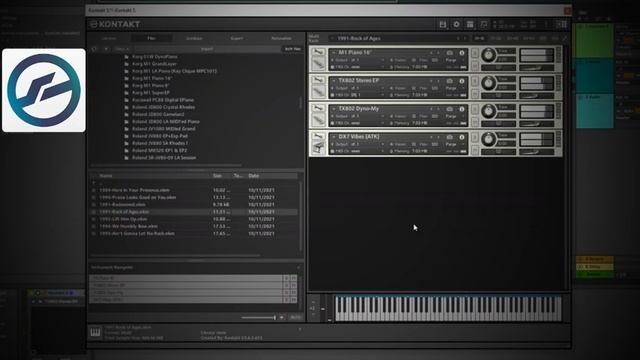Open Purge dropdown on TX802 Stereo EP
Image resolution: width=640 pixels, height=360 pixels.
(x=455, y=88)
